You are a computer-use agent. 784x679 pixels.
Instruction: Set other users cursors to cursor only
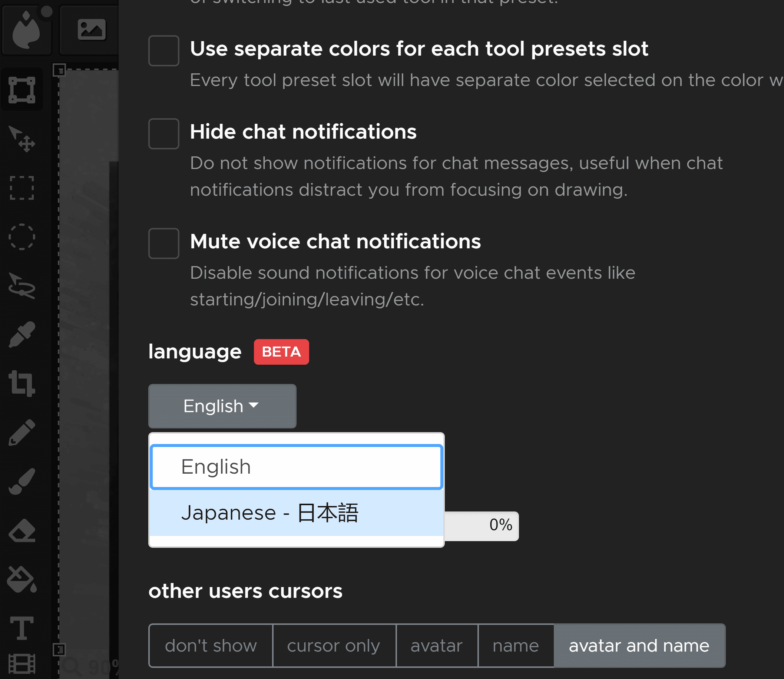pos(334,646)
